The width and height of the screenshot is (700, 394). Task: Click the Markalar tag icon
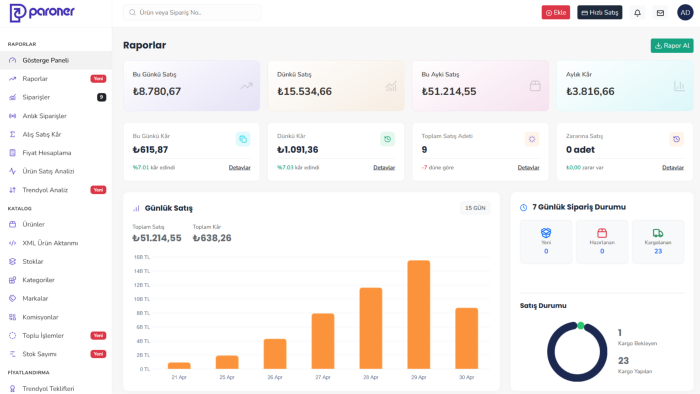12,299
